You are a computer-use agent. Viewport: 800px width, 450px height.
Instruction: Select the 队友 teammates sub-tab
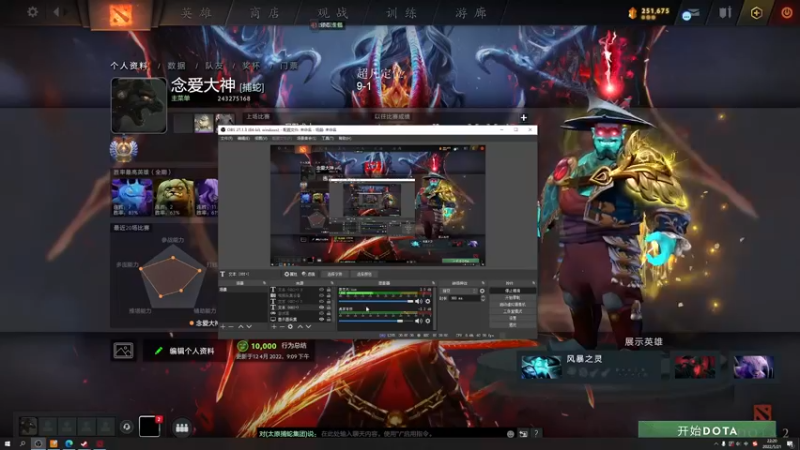(x=214, y=65)
